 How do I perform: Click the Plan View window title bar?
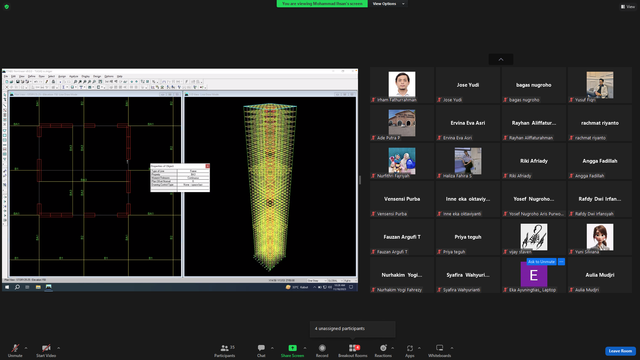[95, 94]
